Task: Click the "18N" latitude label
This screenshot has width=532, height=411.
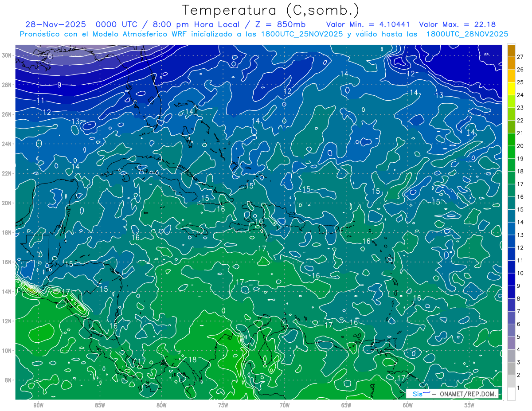Action: point(7,232)
